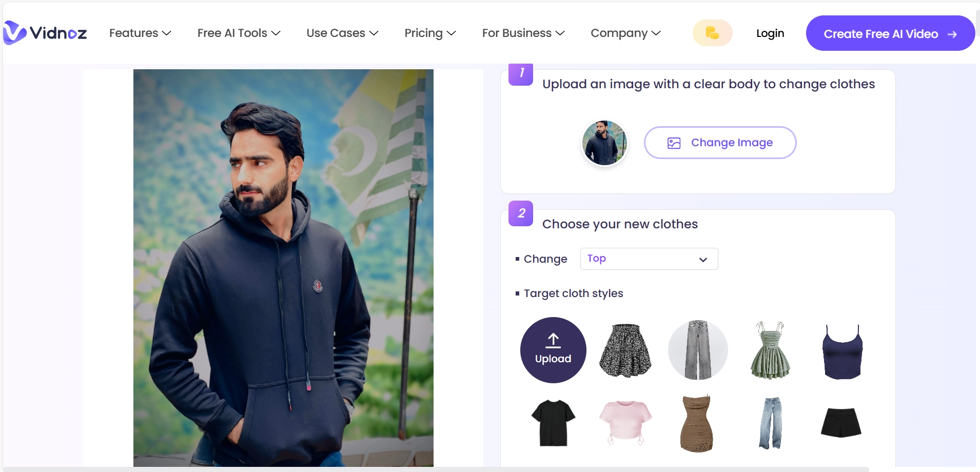The height and width of the screenshot is (472, 980).
Task: Click Create Free AI Video button
Action: point(890,33)
